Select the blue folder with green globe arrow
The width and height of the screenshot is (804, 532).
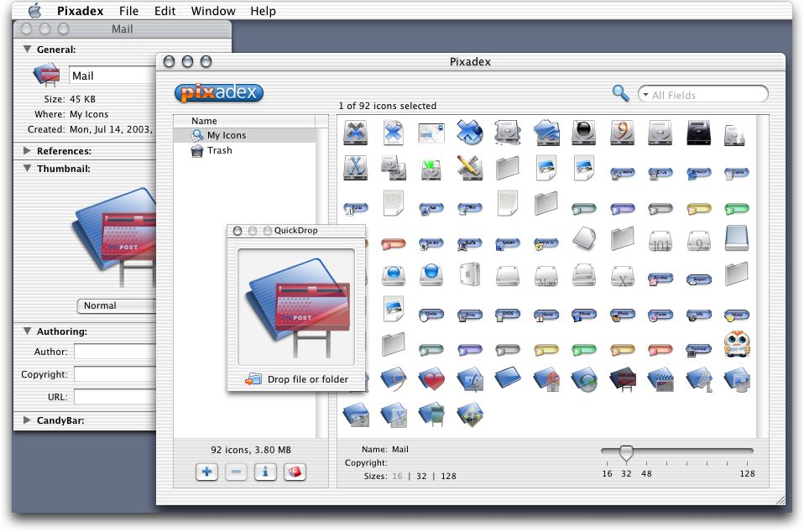point(583,380)
